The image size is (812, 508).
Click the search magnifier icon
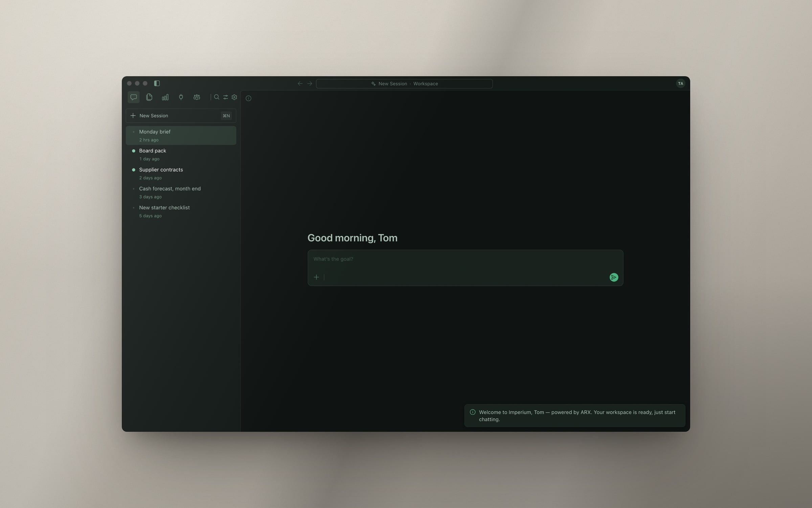tap(217, 97)
